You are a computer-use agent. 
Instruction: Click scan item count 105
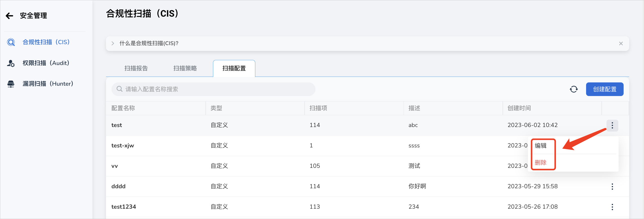315,166
